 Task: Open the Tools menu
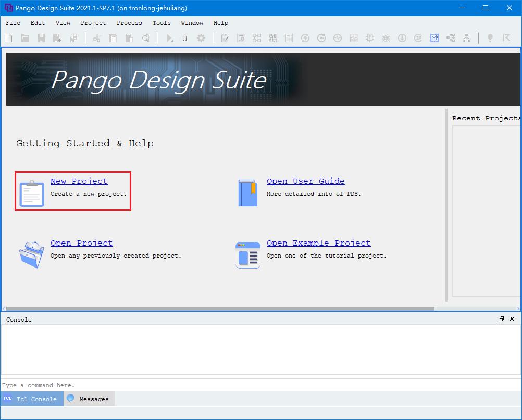coord(161,23)
